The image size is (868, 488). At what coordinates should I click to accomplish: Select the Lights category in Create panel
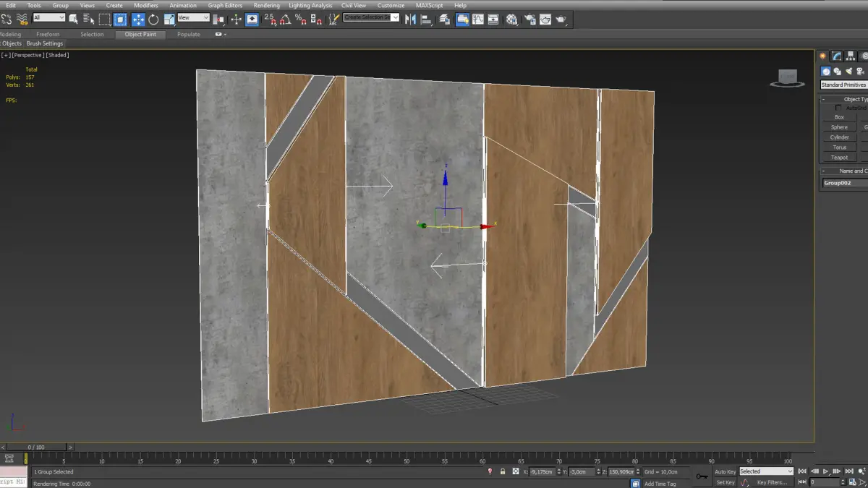(x=849, y=72)
